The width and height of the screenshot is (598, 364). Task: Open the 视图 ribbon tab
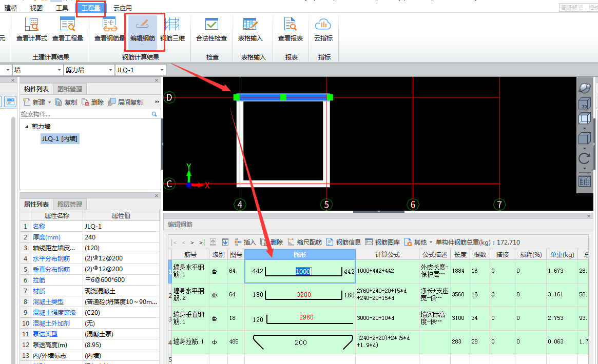[36, 8]
